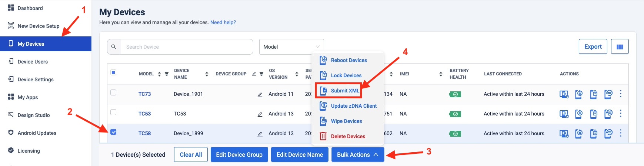Sort by the OS Version column arrows
Image resolution: width=644 pixels, height=166 pixels.
click(x=297, y=74)
